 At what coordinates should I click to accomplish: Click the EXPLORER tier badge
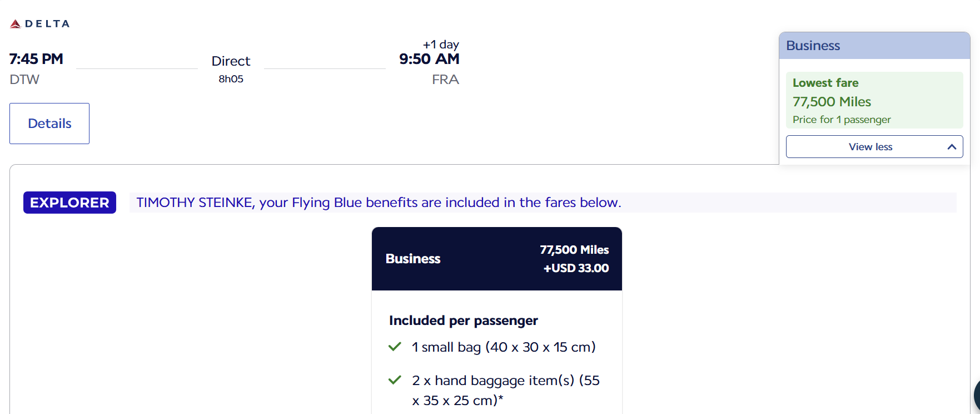click(x=69, y=203)
